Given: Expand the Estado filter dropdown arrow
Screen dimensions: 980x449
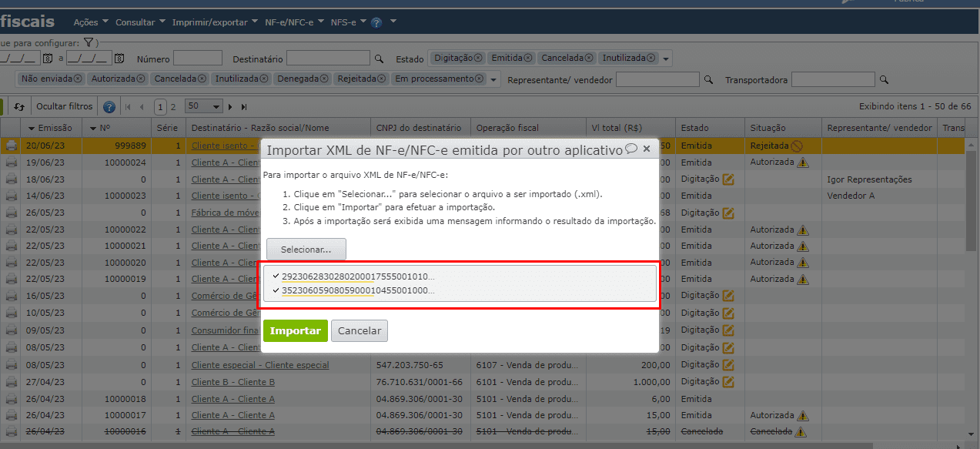Looking at the screenshot, I should [666, 59].
